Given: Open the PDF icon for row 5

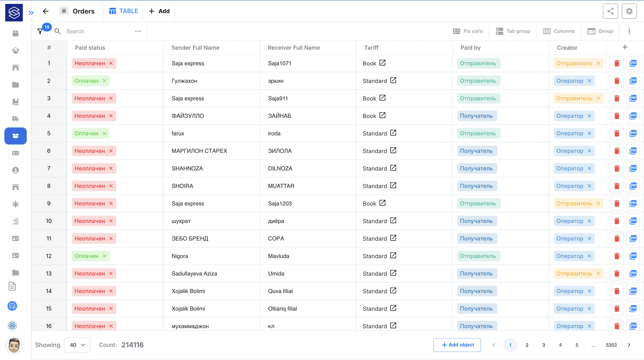Looking at the screenshot, I should (633, 133).
